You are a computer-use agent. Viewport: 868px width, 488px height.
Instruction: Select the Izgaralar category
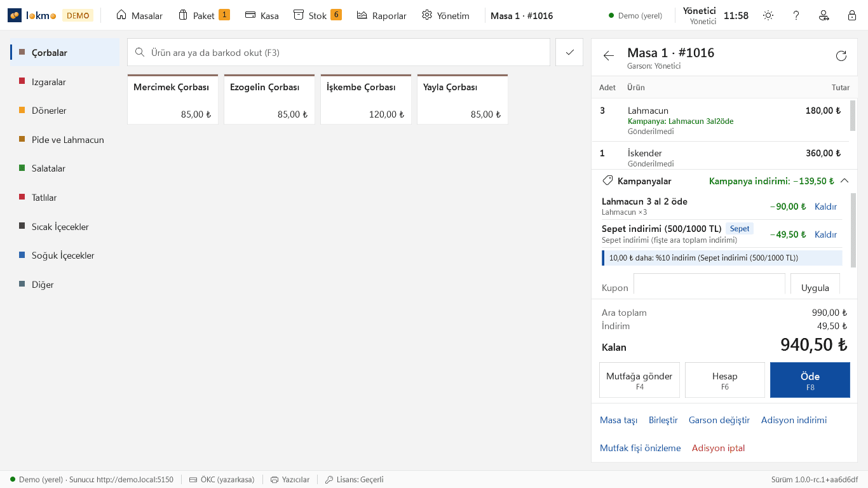(x=65, y=82)
